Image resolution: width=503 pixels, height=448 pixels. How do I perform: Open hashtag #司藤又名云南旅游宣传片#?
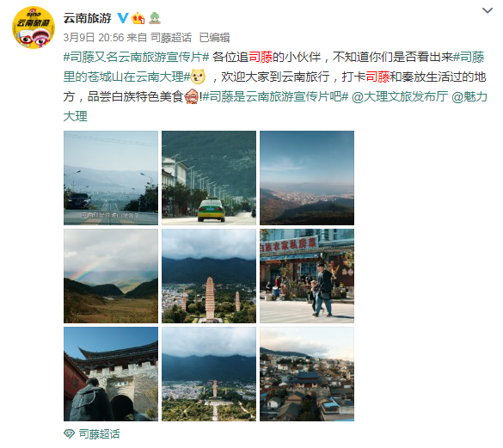point(137,57)
